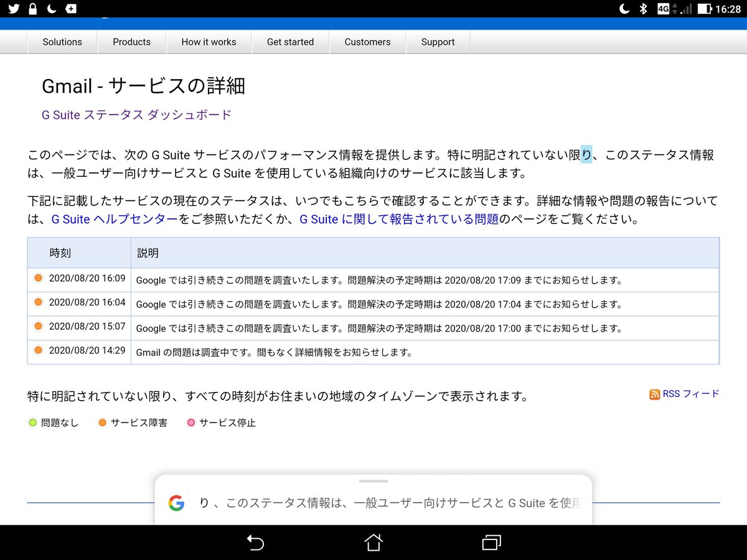Image resolution: width=747 pixels, height=560 pixels.
Task: Click the pink サービス停止 legend dot
Action: pos(191,422)
